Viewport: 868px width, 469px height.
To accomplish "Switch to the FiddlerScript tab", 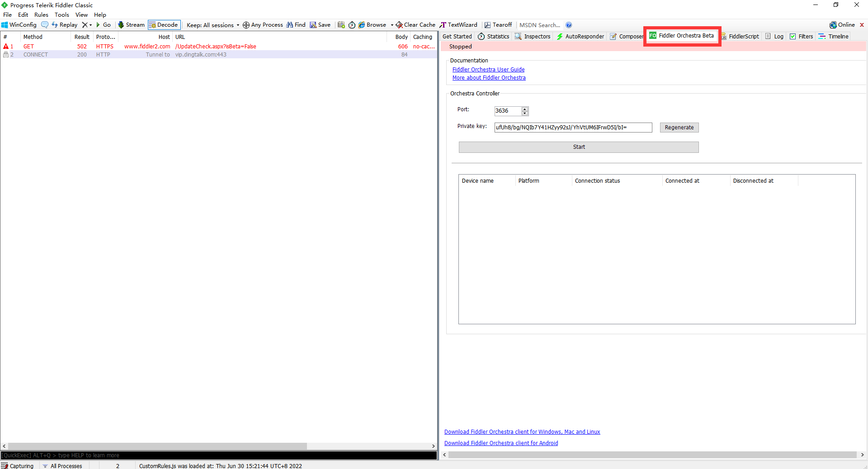I will tap(740, 36).
